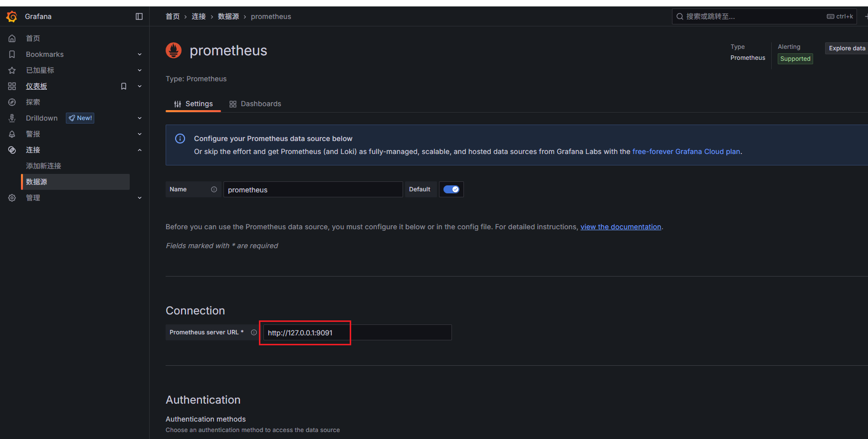Image resolution: width=868 pixels, height=439 pixels.
Task: Click the 数据源 breadcrumb link
Action: [x=228, y=16]
